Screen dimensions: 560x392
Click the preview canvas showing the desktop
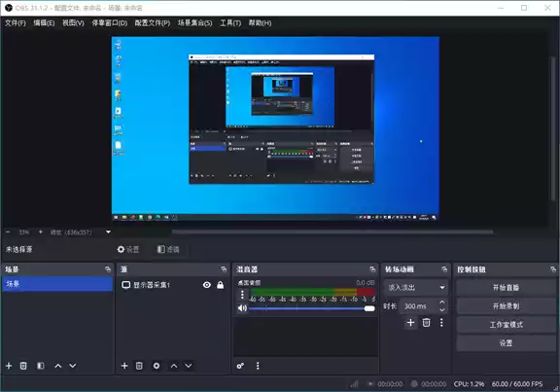pos(275,128)
